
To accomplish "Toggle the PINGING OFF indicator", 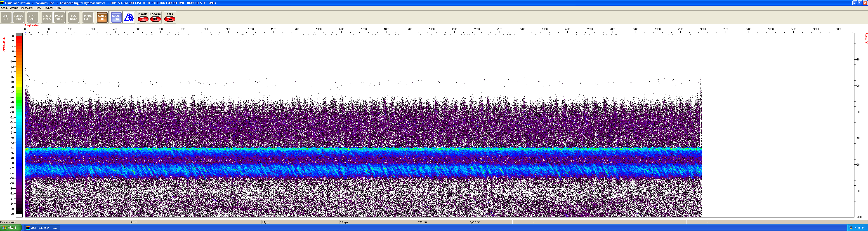I will pyautogui.click(x=143, y=18).
